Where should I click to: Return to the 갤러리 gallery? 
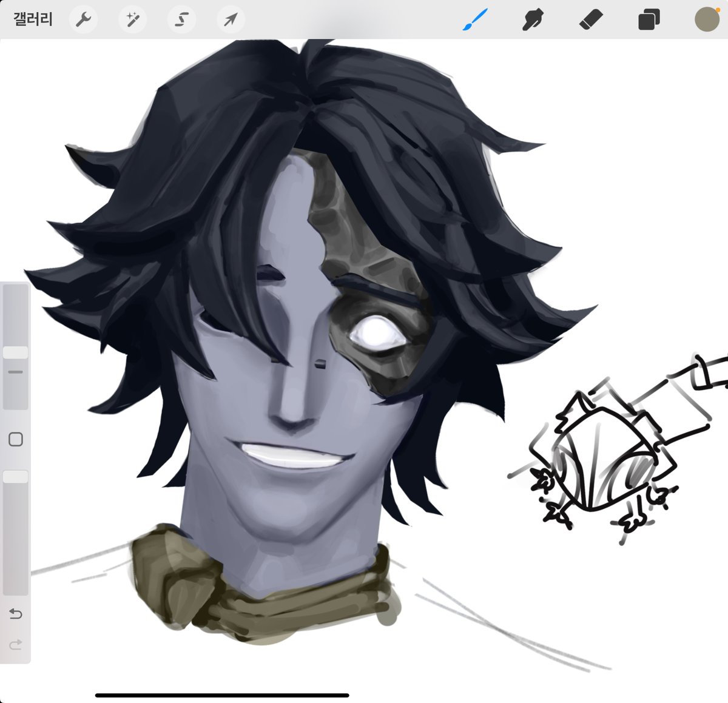(x=33, y=19)
